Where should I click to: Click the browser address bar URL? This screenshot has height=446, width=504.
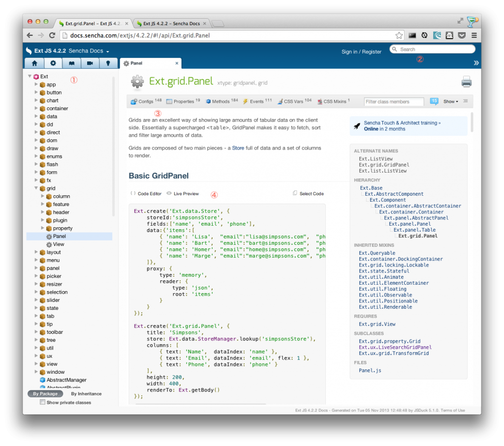click(140, 35)
